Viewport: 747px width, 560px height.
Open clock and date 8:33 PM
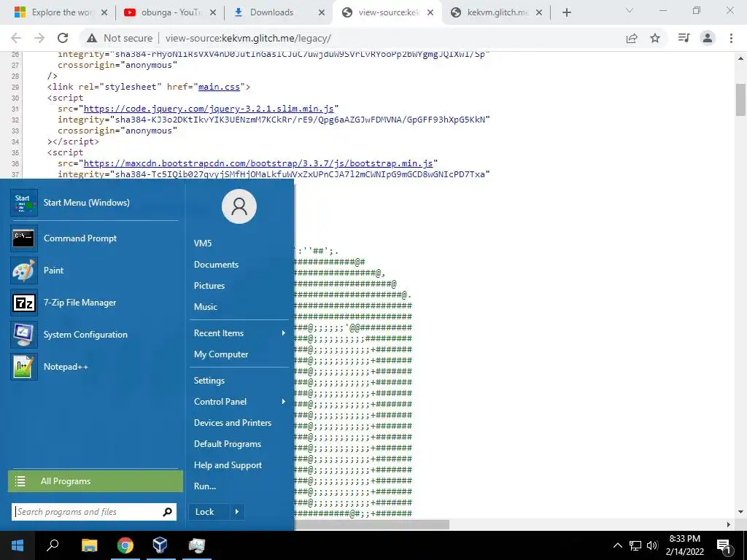click(x=684, y=545)
